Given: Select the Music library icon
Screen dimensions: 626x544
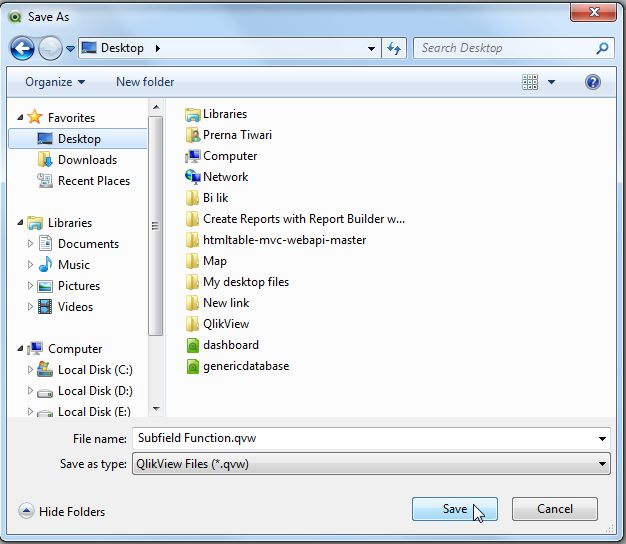Looking at the screenshot, I should [45, 264].
